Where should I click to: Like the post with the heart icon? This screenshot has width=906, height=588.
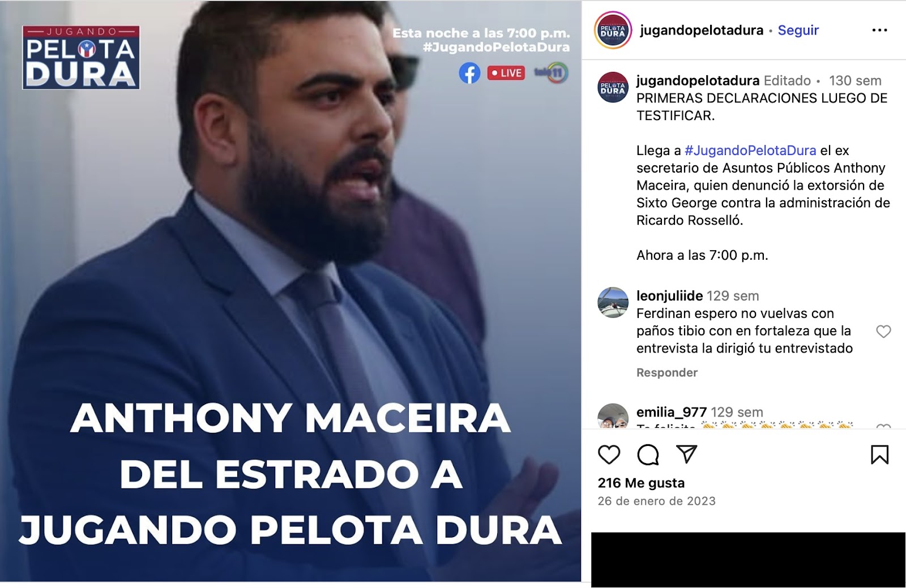pyautogui.click(x=609, y=454)
